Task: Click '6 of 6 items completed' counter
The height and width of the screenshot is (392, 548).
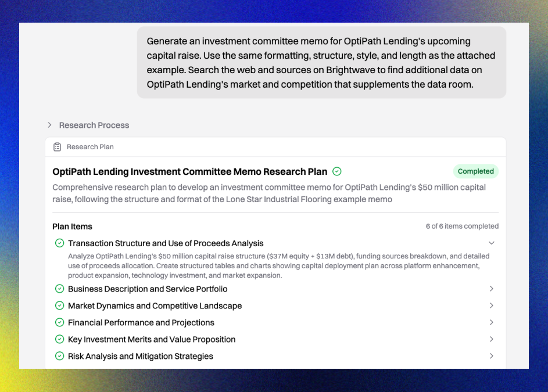Action: (x=462, y=226)
